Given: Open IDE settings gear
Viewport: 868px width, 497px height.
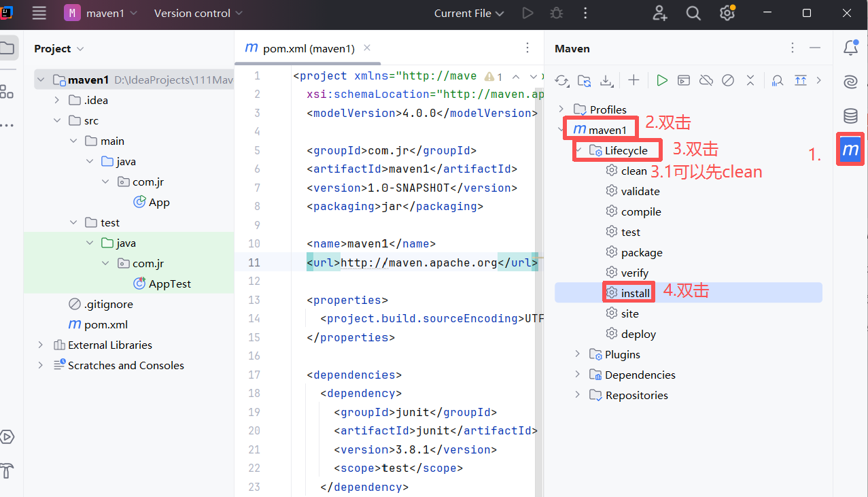Looking at the screenshot, I should click(x=727, y=13).
